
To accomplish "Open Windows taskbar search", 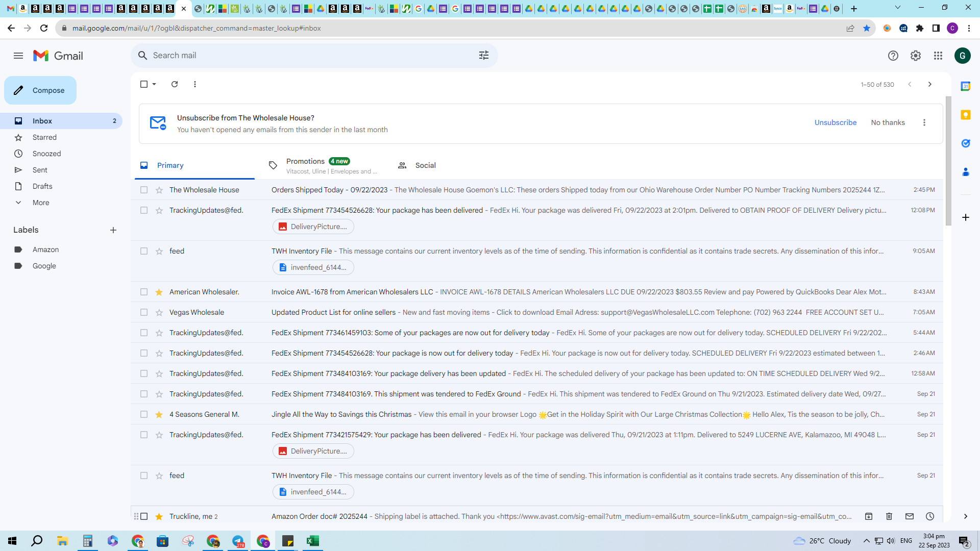I will pos(37,541).
